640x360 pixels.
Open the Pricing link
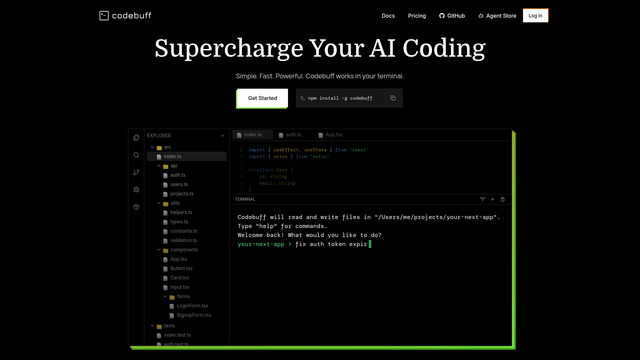pyautogui.click(x=417, y=16)
